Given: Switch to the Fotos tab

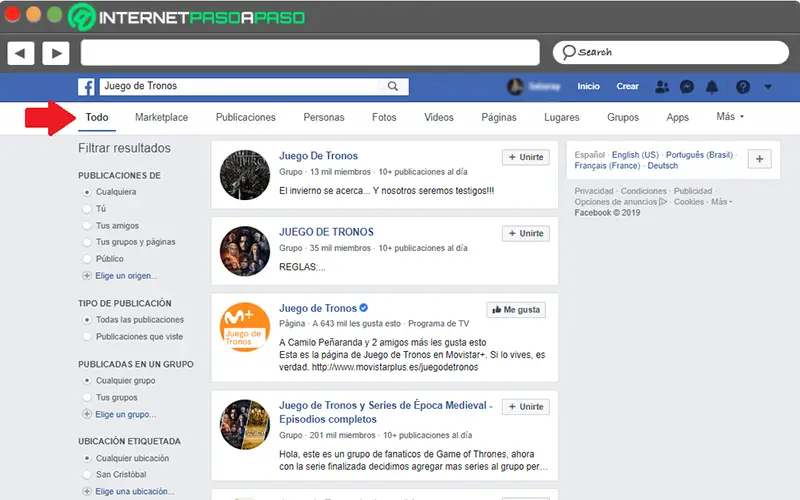Looking at the screenshot, I should [x=384, y=117].
